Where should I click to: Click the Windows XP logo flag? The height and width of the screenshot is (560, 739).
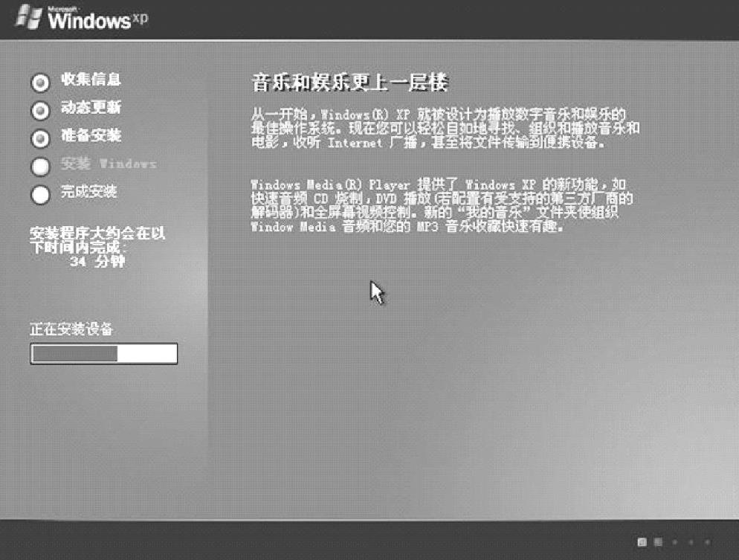click(x=28, y=17)
